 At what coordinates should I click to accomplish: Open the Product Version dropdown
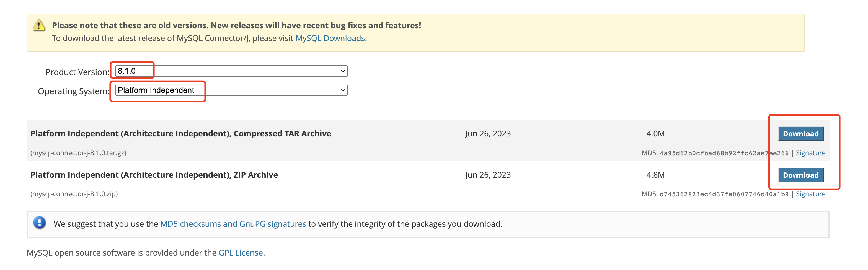(x=231, y=71)
